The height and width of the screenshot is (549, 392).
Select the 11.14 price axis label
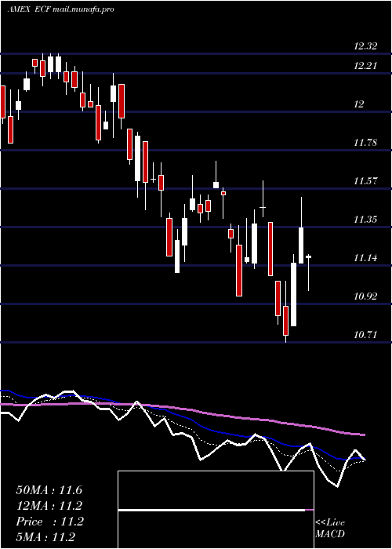click(365, 258)
